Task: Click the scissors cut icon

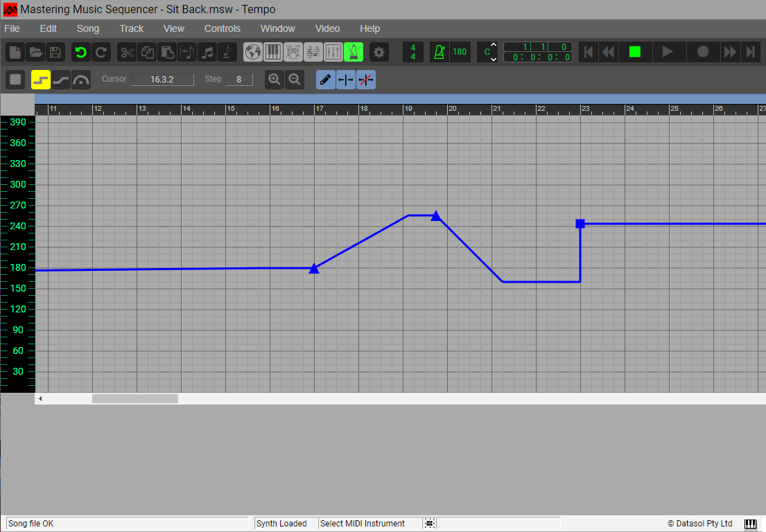Action: pyautogui.click(x=127, y=52)
